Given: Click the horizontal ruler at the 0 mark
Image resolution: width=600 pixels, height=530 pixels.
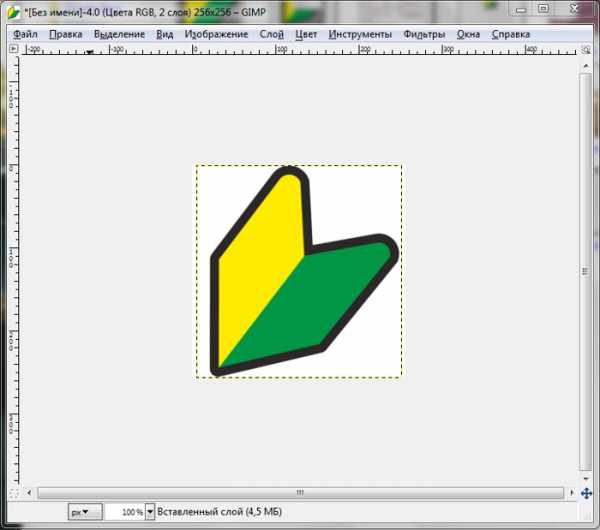Looking at the screenshot, I should click(x=194, y=49).
